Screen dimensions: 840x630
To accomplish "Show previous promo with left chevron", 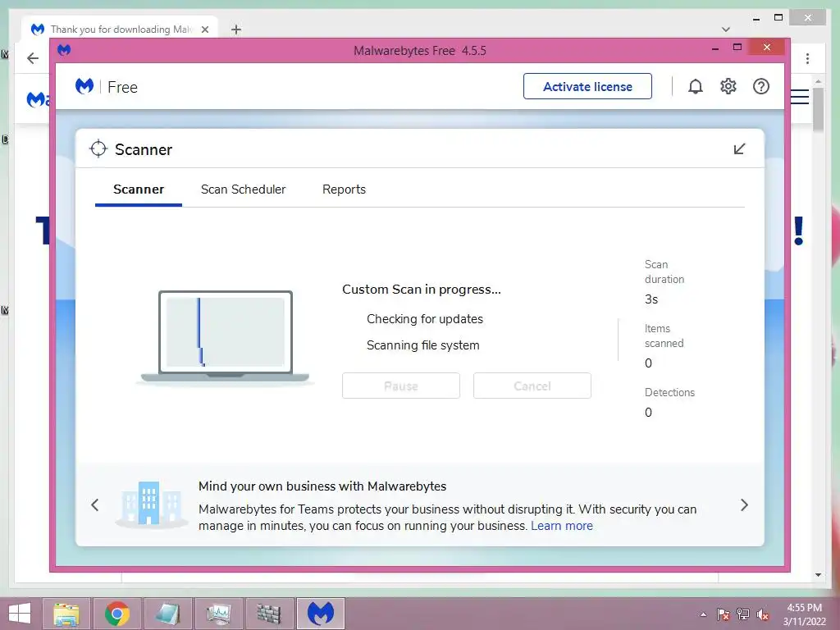I will click(x=95, y=504).
